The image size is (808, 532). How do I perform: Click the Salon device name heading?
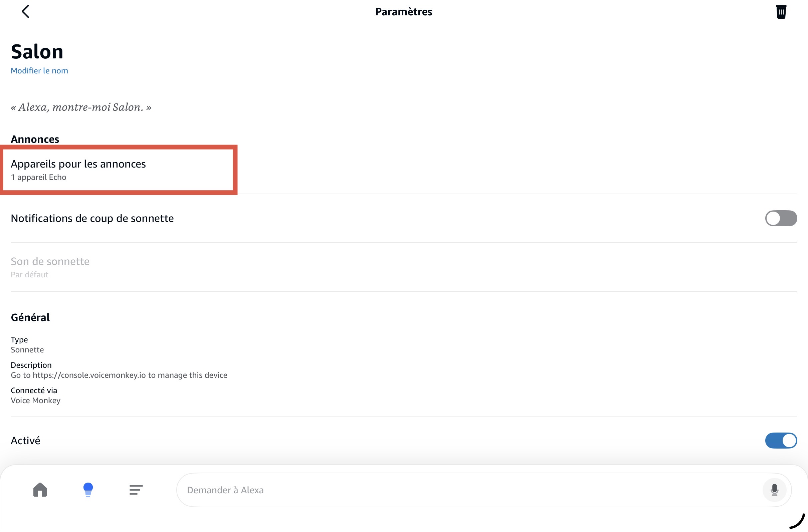[x=37, y=52]
